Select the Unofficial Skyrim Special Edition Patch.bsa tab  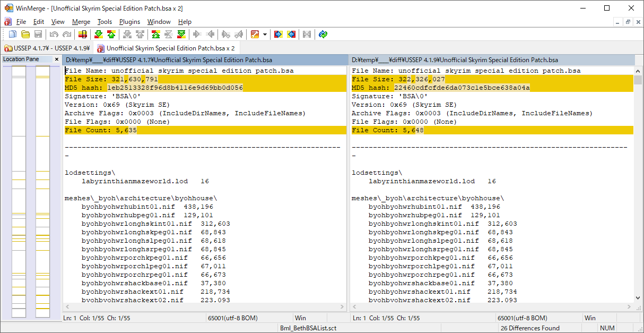166,48
